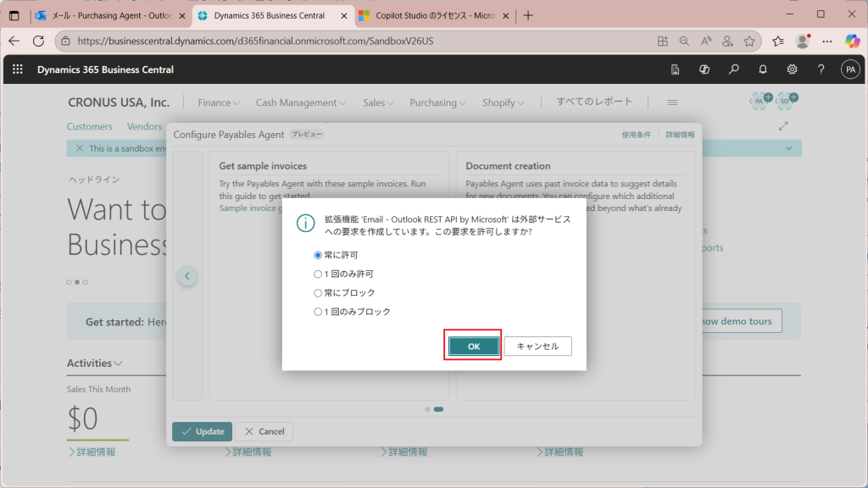Close the Outlook mail tab

182,15
